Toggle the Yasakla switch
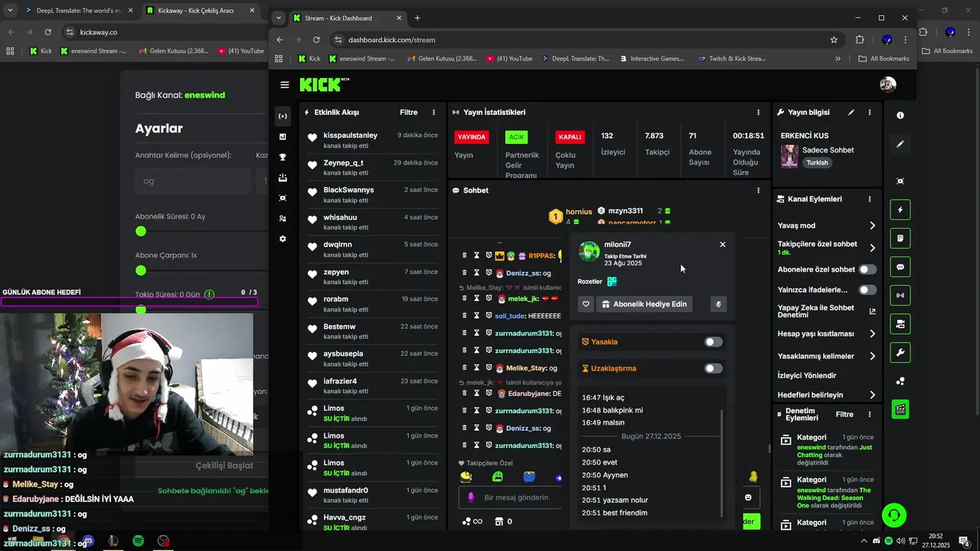The image size is (980, 551). [713, 342]
